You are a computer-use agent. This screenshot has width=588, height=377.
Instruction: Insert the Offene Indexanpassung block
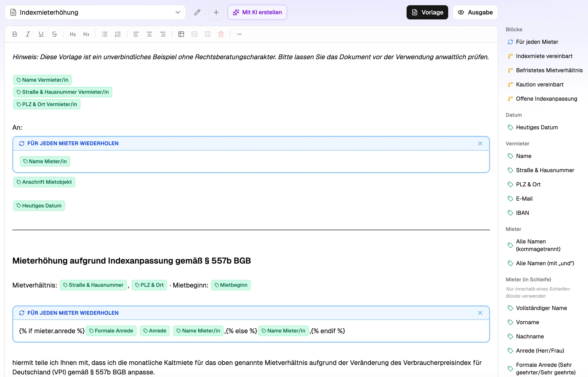542,99
